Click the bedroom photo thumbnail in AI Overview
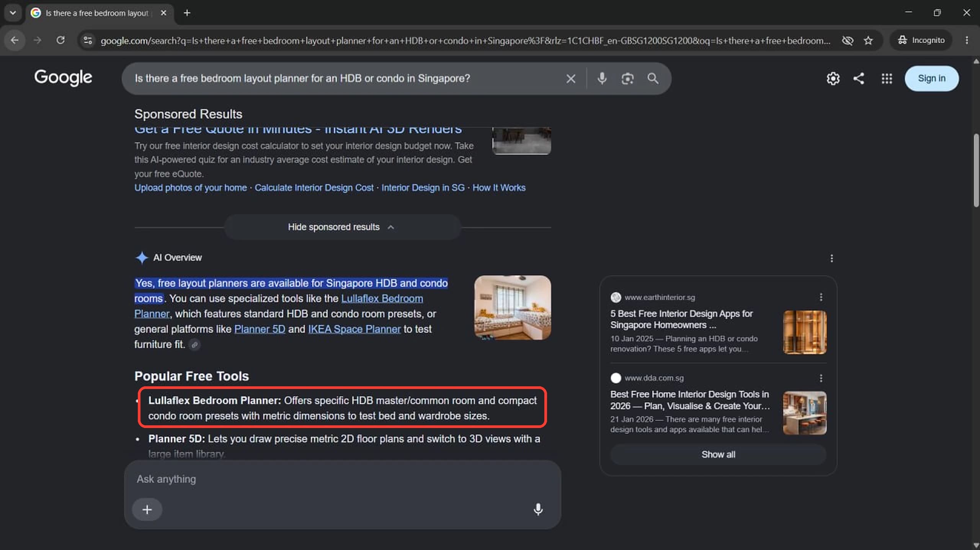 pos(513,308)
